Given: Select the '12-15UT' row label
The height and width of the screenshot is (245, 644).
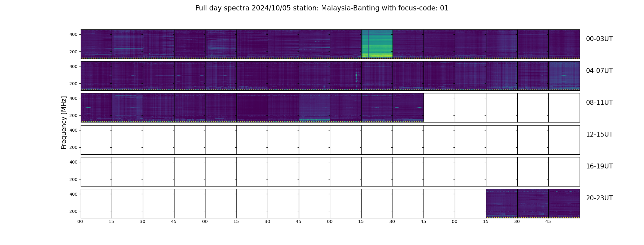Looking at the screenshot, I should (x=599, y=134).
